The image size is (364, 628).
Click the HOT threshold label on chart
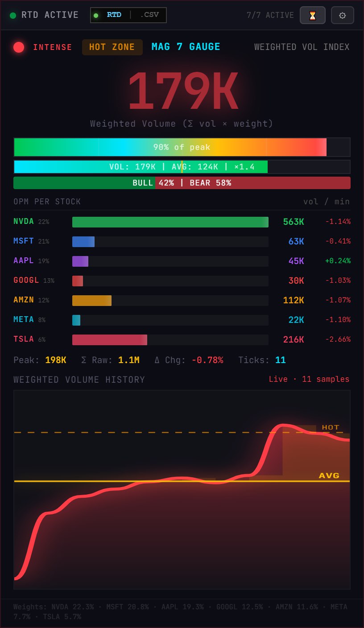331,427
